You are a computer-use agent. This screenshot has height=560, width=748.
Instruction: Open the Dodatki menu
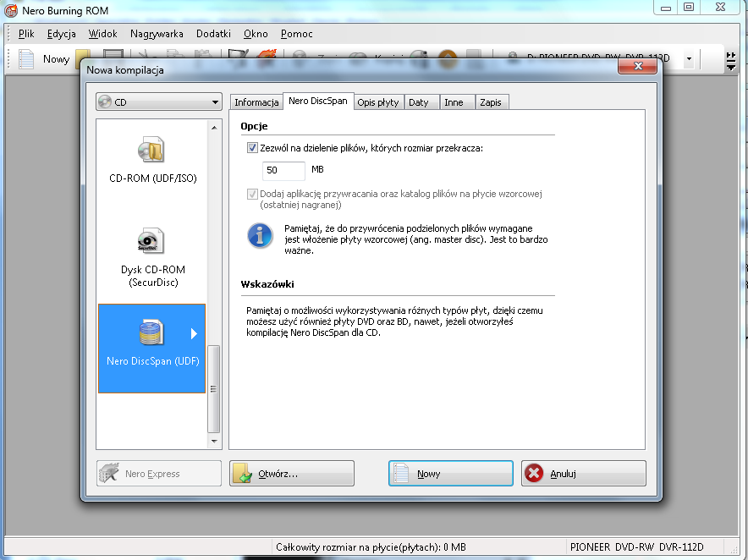(x=213, y=34)
